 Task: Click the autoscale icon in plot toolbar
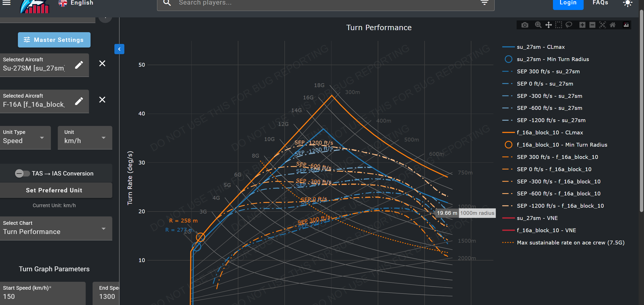tap(602, 25)
